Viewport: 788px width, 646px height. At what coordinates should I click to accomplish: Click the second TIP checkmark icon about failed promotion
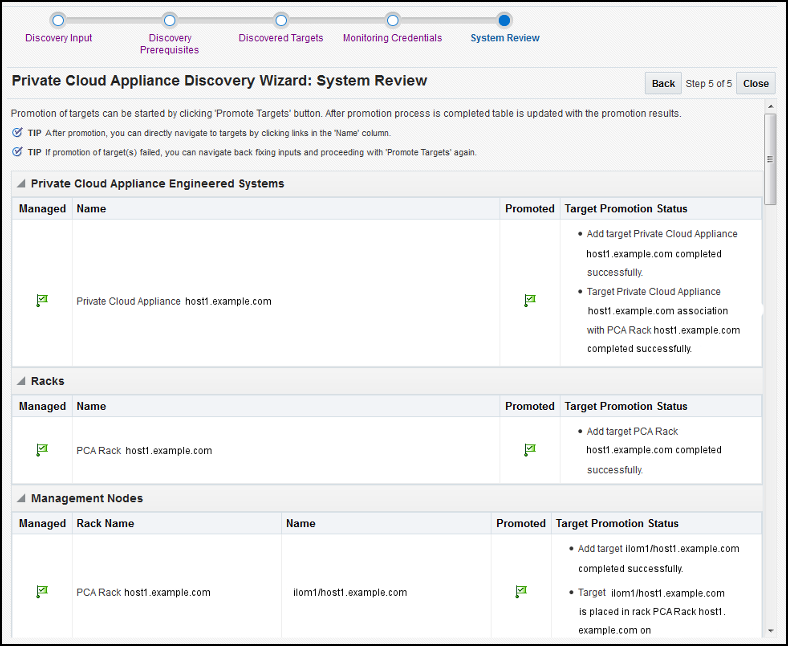(x=17, y=152)
